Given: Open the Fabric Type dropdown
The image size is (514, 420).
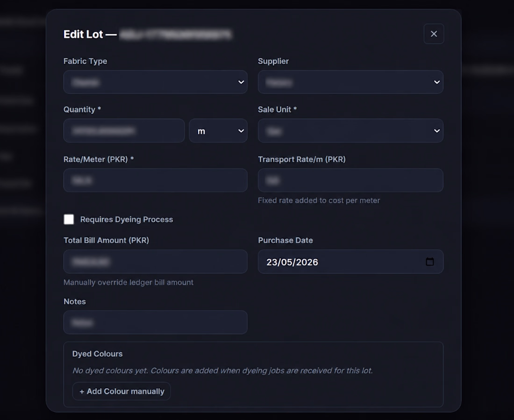Looking at the screenshot, I should (x=156, y=82).
